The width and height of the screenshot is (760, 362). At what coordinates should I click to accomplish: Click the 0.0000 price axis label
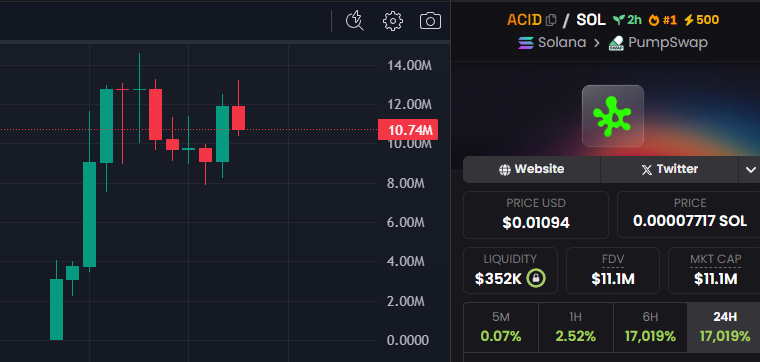(408, 340)
